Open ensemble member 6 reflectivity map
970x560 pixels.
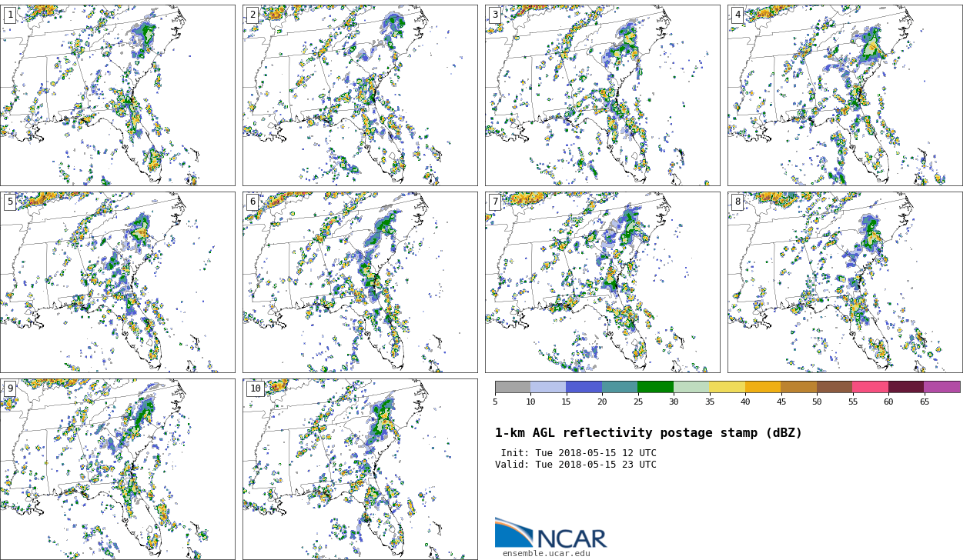click(x=360, y=282)
